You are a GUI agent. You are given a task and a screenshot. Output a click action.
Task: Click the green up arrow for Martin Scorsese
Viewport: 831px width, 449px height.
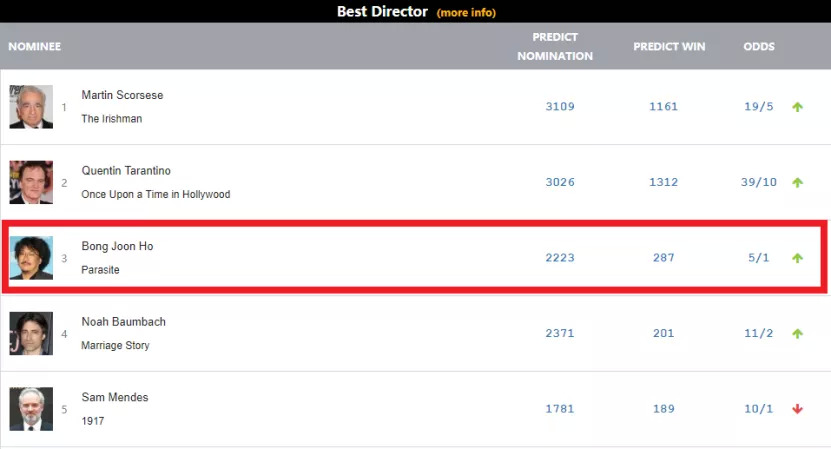click(x=797, y=107)
